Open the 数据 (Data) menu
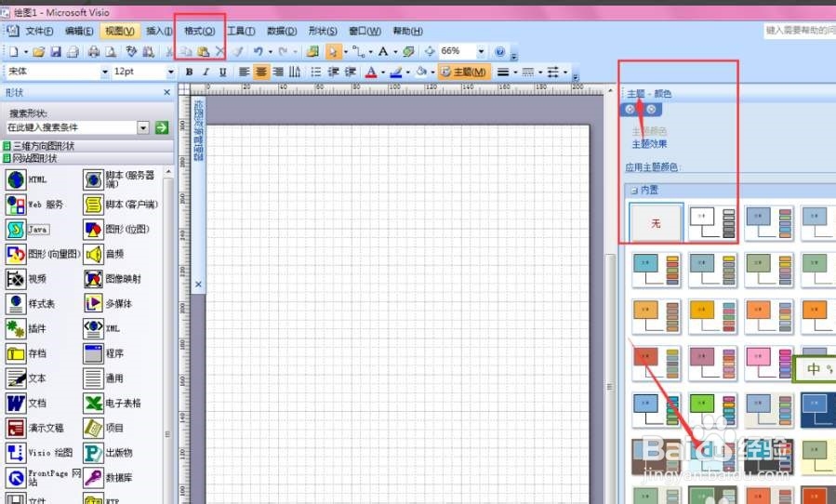This screenshot has height=504, width=836. point(282,31)
